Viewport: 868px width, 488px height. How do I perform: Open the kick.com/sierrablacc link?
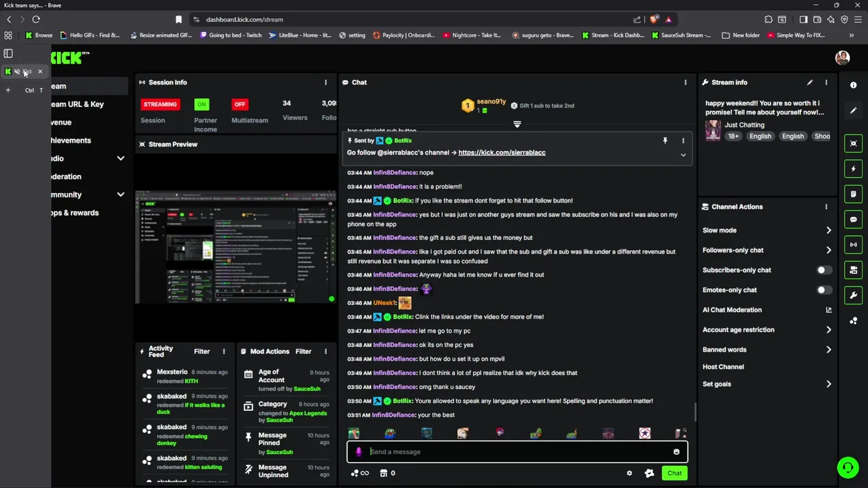tap(502, 152)
